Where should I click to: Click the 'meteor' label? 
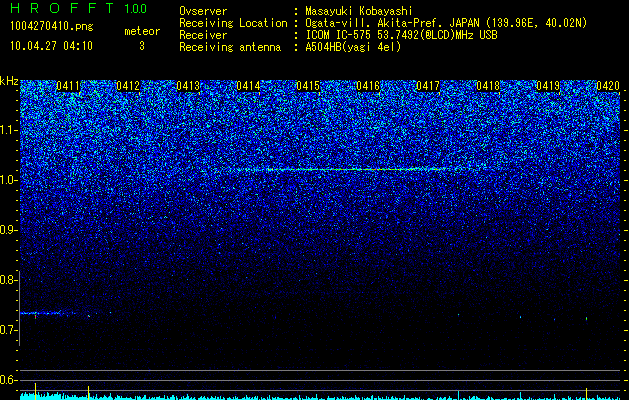[x=142, y=31]
